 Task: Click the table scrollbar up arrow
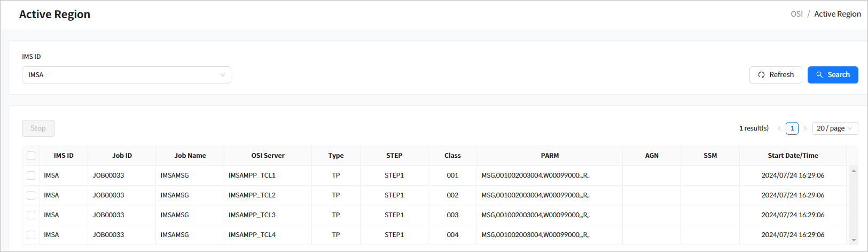pos(854,171)
